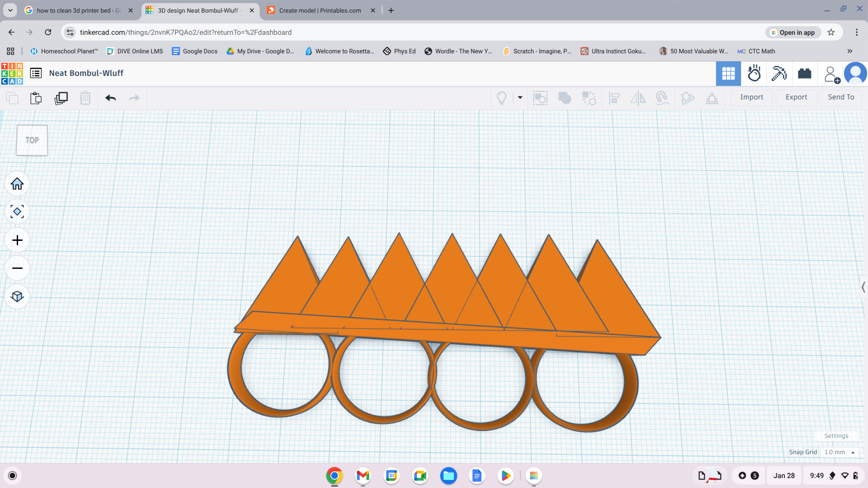Screen dimensions: 868x488
Task: Switch to Bricks mode
Action: [x=805, y=73]
